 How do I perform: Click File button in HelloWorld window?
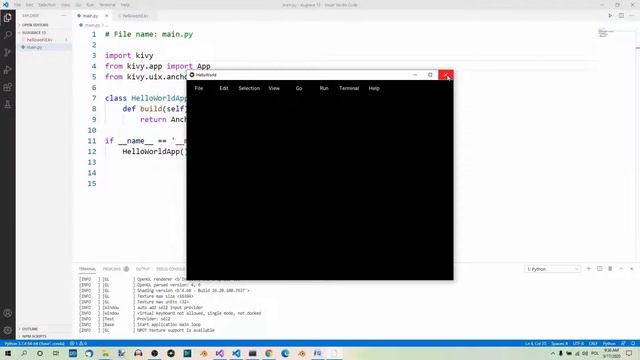199,88
